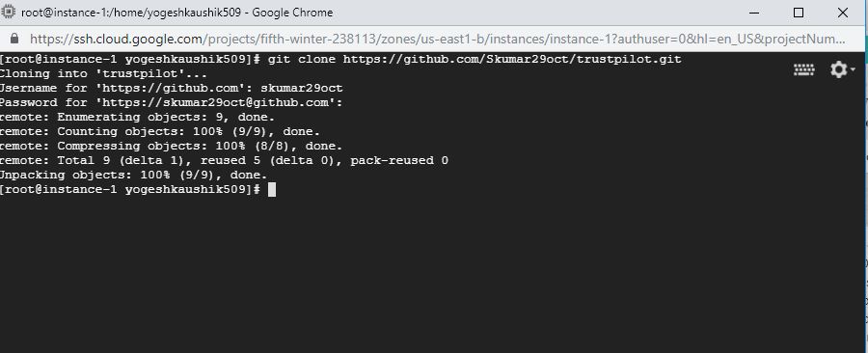
Task: Focus the ssh.cloud.google.com address bar
Action: pos(437,39)
